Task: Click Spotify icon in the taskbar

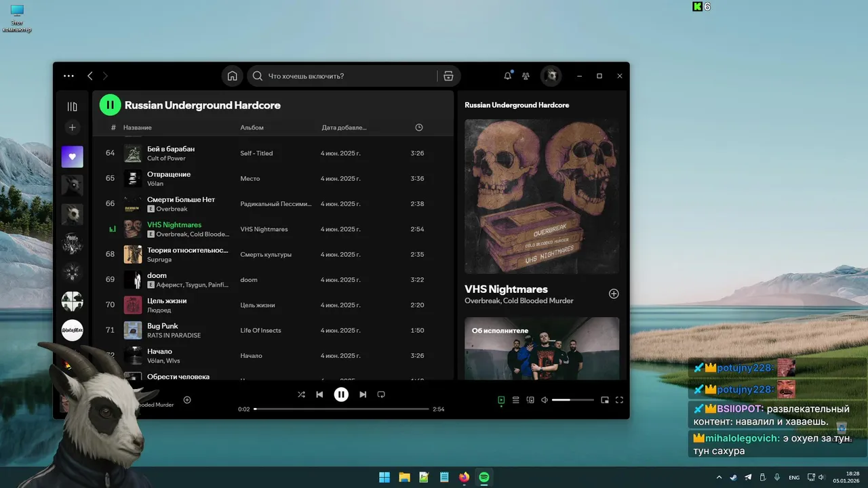Action: pyautogui.click(x=484, y=477)
